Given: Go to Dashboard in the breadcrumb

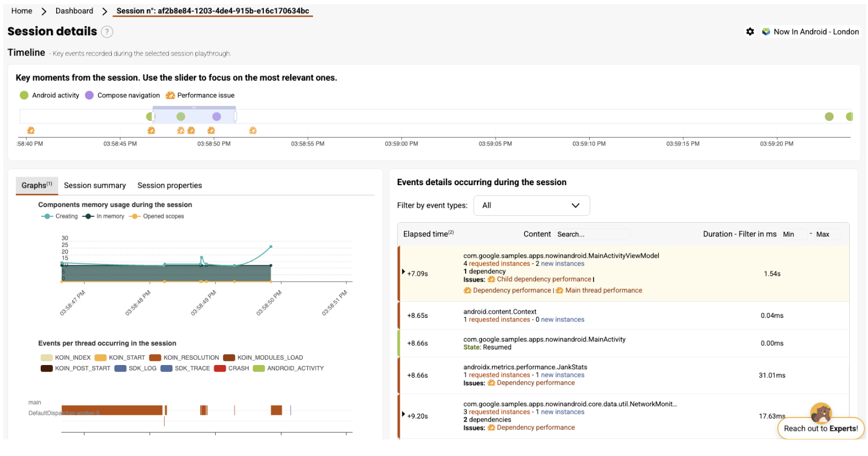Looking at the screenshot, I should 74,11.
